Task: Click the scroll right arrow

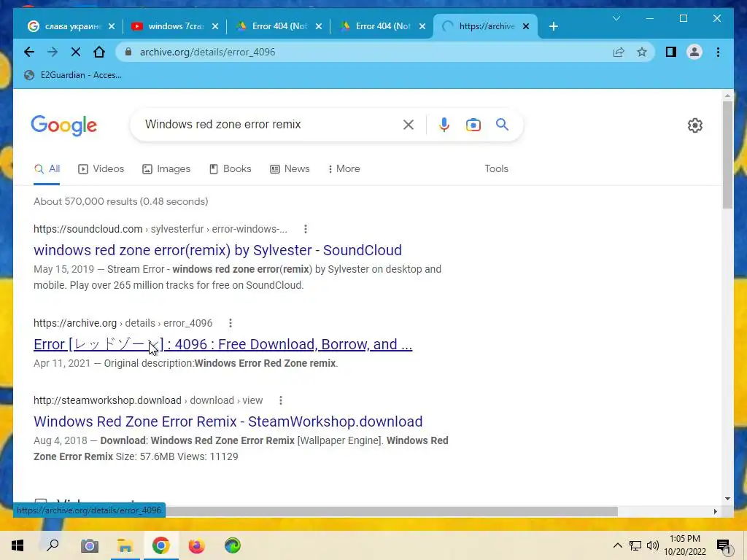Action: coord(715,511)
